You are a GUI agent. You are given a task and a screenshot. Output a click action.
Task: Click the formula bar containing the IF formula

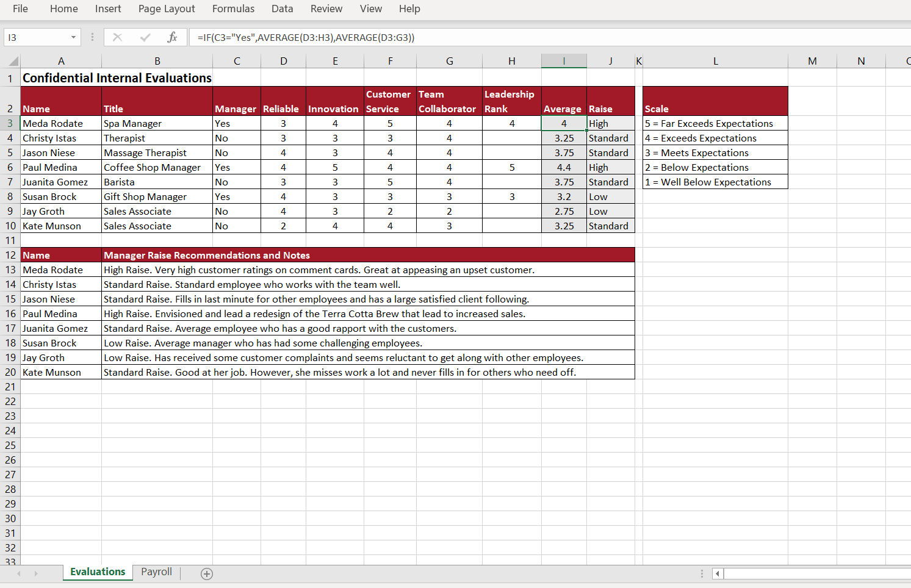[549, 37]
